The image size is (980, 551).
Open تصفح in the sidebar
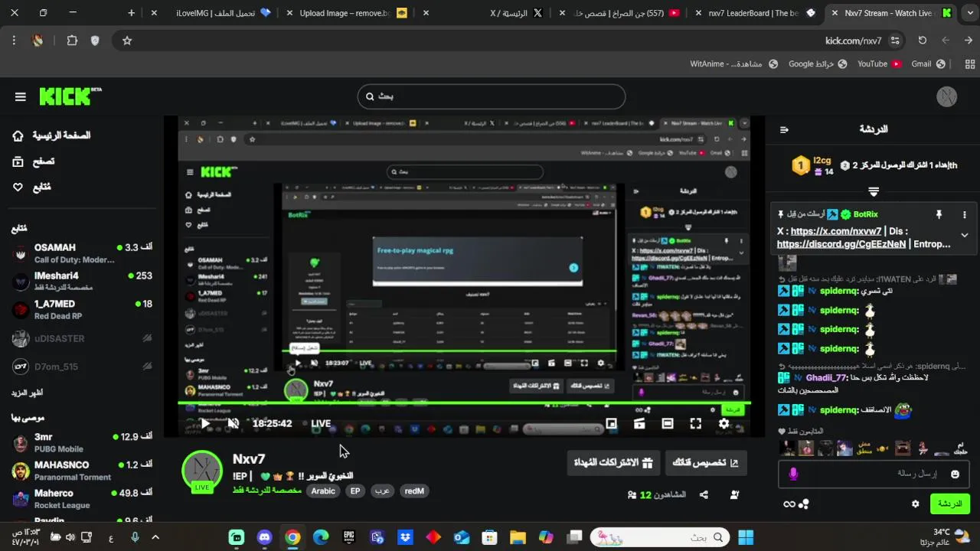(x=34, y=161)
